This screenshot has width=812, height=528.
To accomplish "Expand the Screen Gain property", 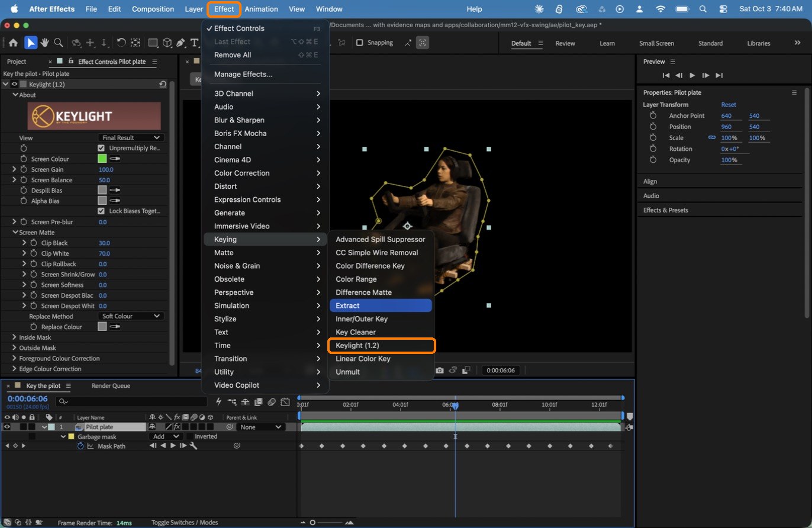I will pos(14,169).
